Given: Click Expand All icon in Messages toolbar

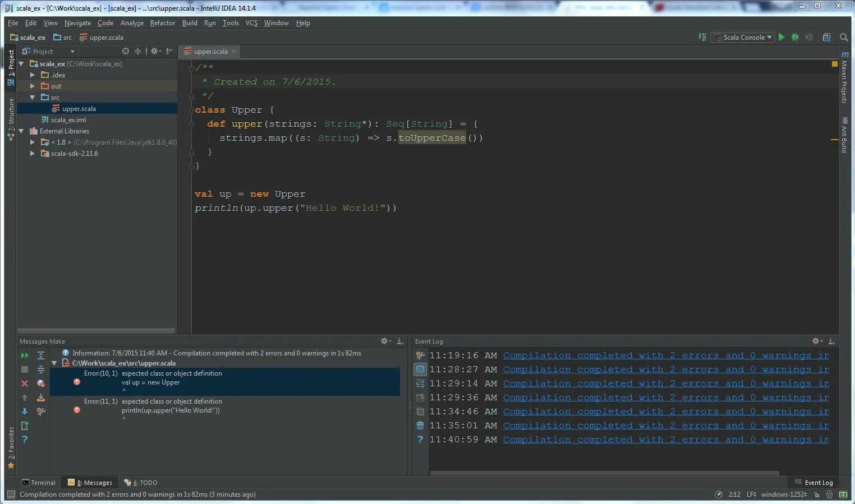Looking at the screenshot, I should (41, 355).
